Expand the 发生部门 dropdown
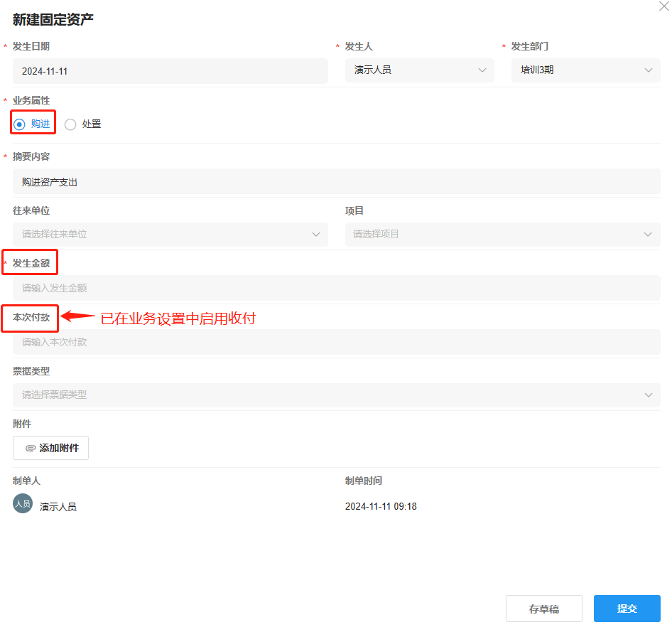Screen dimensions: 672x632 point(585,70)
